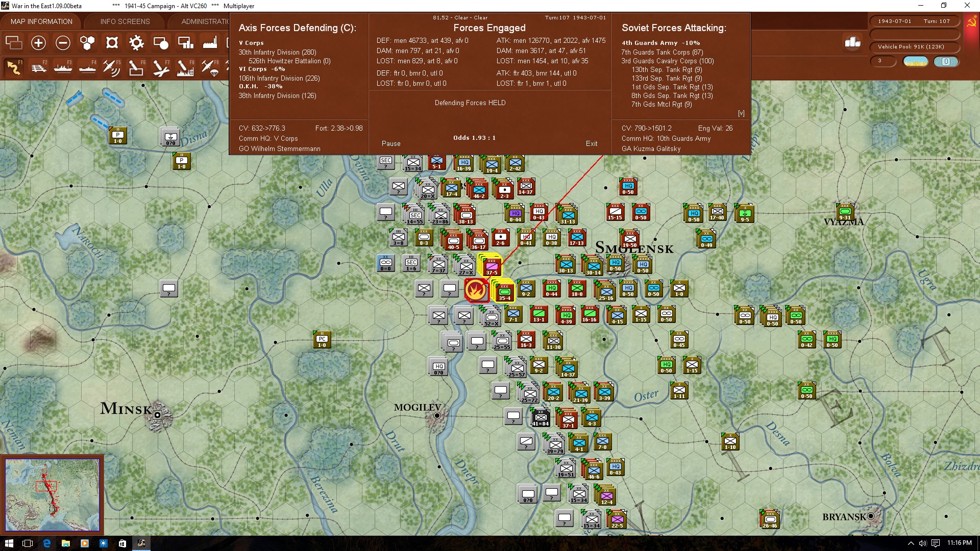Viewport: 980px width, 551px height.
Task: Zoom out the map with minus icon
Action: coord(63,43)
